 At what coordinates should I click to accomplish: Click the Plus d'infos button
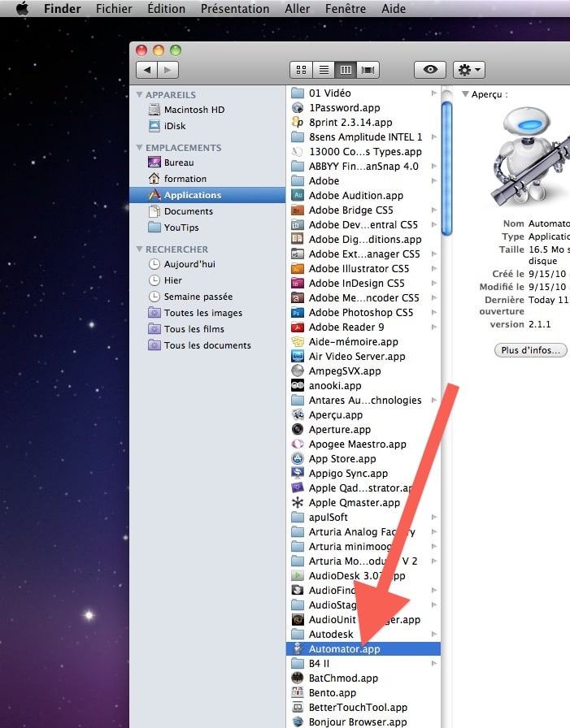[530, 350]
